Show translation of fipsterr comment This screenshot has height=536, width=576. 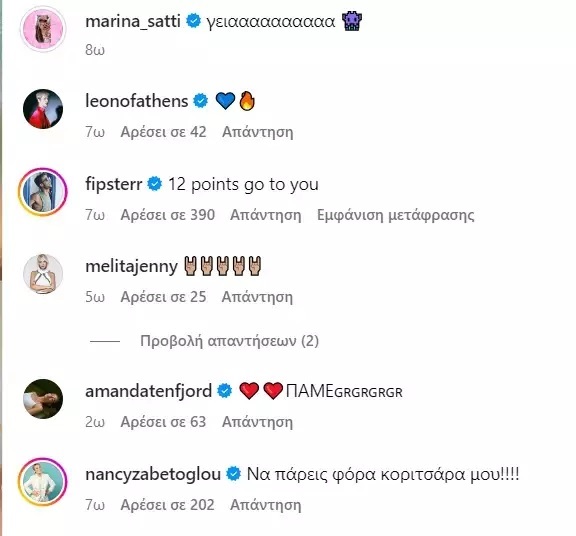pyautogui.click(x=396, y=215)
